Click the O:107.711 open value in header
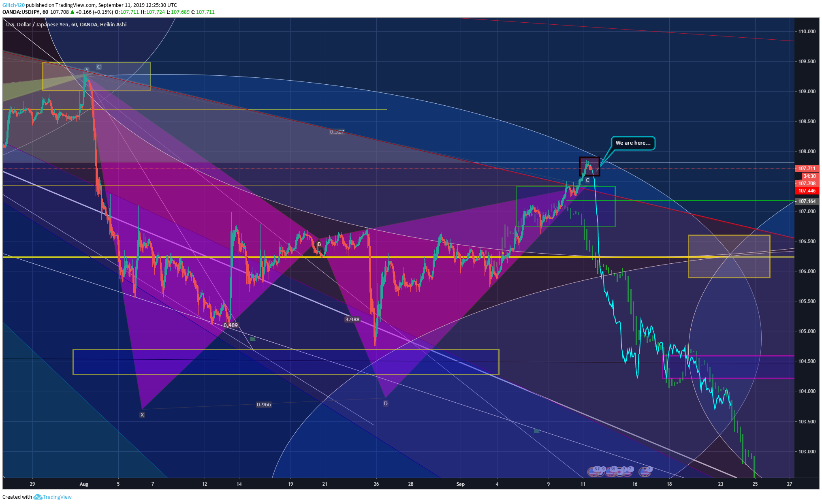 click(x=127, y=12)
